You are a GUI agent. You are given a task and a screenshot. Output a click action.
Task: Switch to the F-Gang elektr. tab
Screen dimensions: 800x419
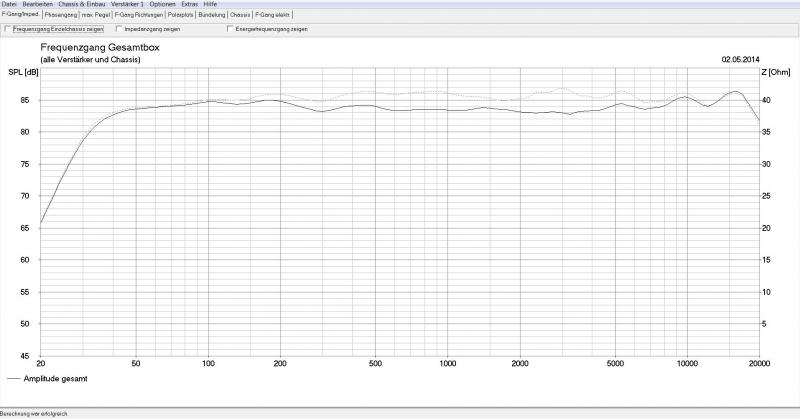click(273, 15)
